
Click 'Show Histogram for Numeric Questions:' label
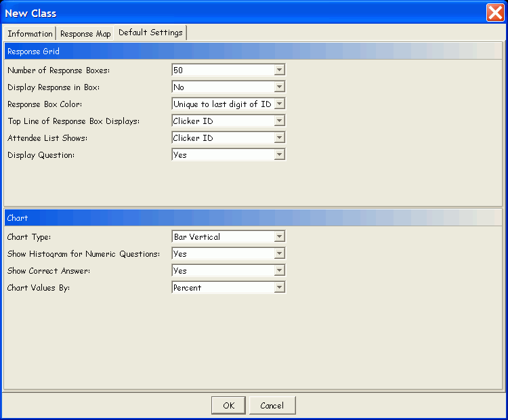(83, 254)
